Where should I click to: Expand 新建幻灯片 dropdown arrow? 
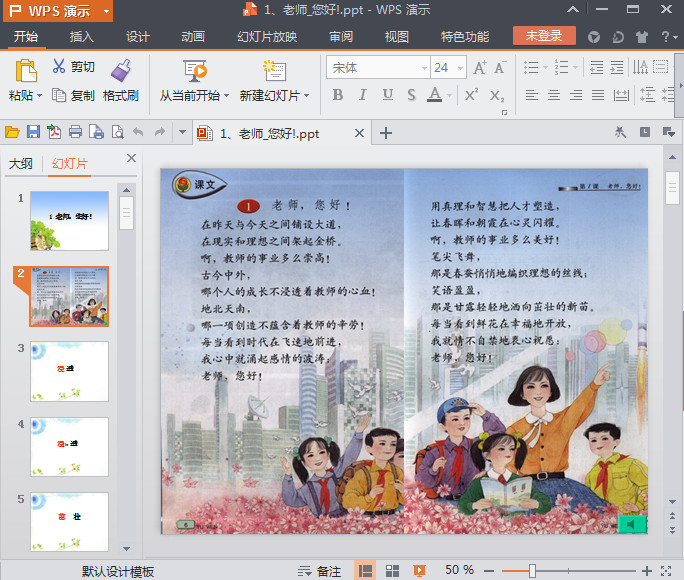point(307,96)
